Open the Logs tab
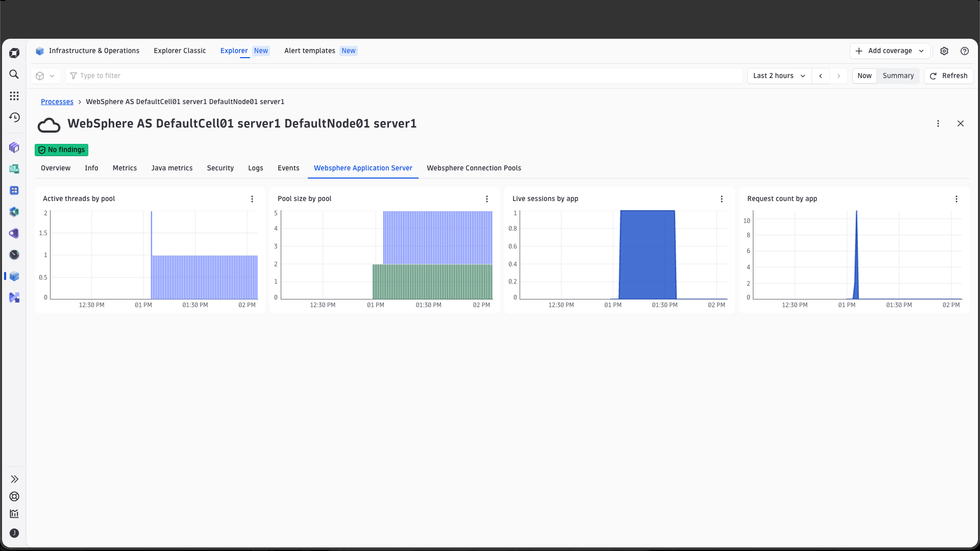The image size is (980, 551). (256, 168)
